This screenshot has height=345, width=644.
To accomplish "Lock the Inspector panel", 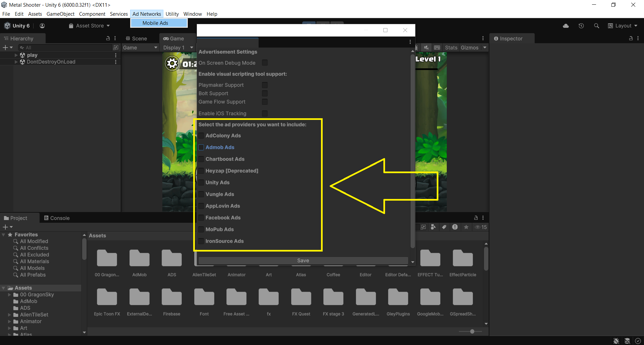I will 631,39.
